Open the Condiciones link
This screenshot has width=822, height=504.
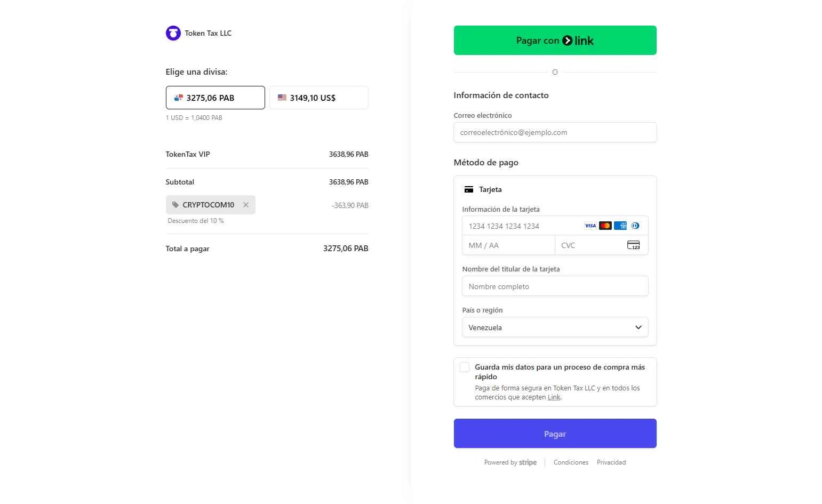(x=571, y=462)
